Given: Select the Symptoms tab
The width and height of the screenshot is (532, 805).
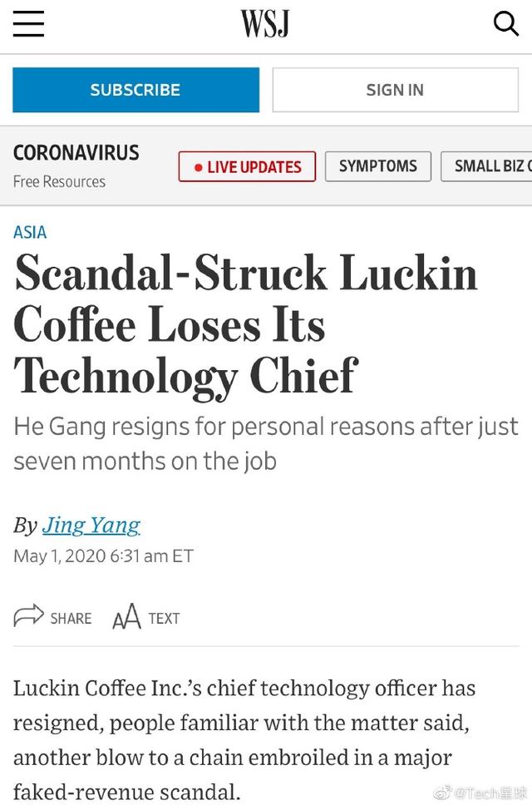Looking at the screenshot, I should pyautogui.click(x=377, y=166).
